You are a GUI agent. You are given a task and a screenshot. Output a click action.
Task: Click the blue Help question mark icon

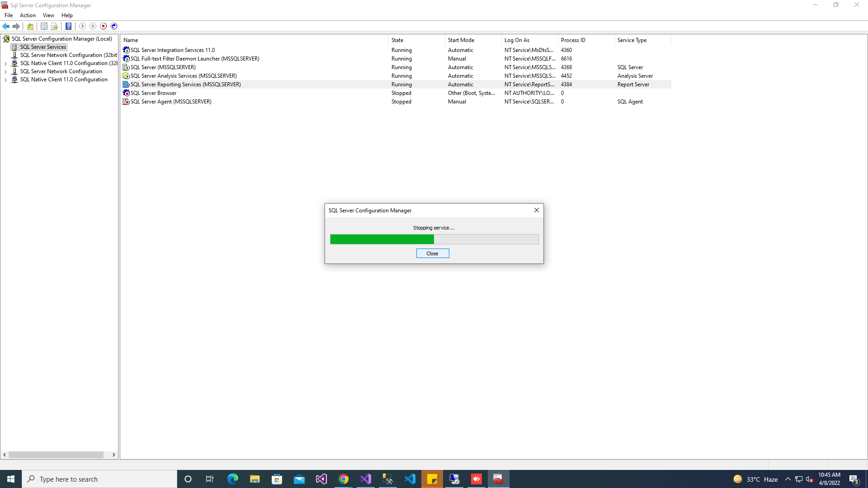click(x=68, y=26)
